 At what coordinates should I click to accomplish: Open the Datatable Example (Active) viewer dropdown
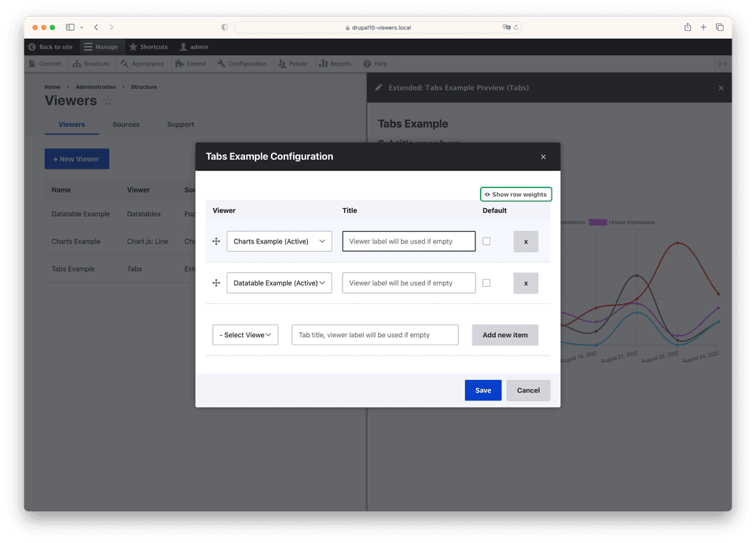pos(279,283)
